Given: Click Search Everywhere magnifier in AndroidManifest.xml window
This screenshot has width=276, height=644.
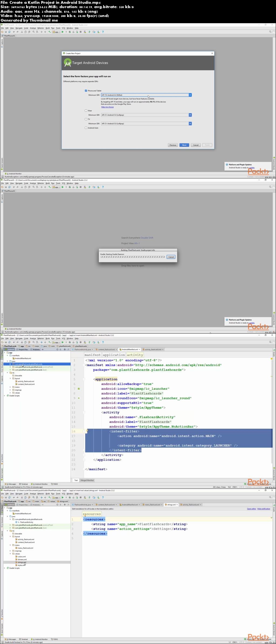Looking at the screenshot, I should pos(270,342).
